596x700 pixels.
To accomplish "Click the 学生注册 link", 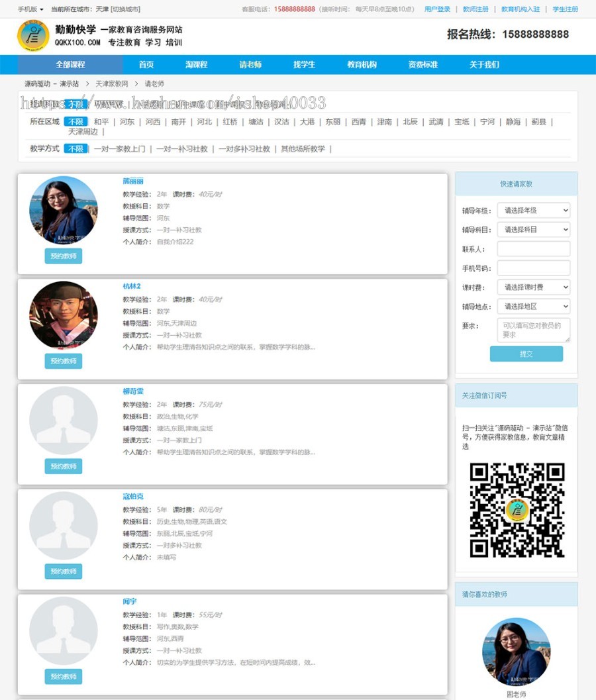I will click(565, 9).
